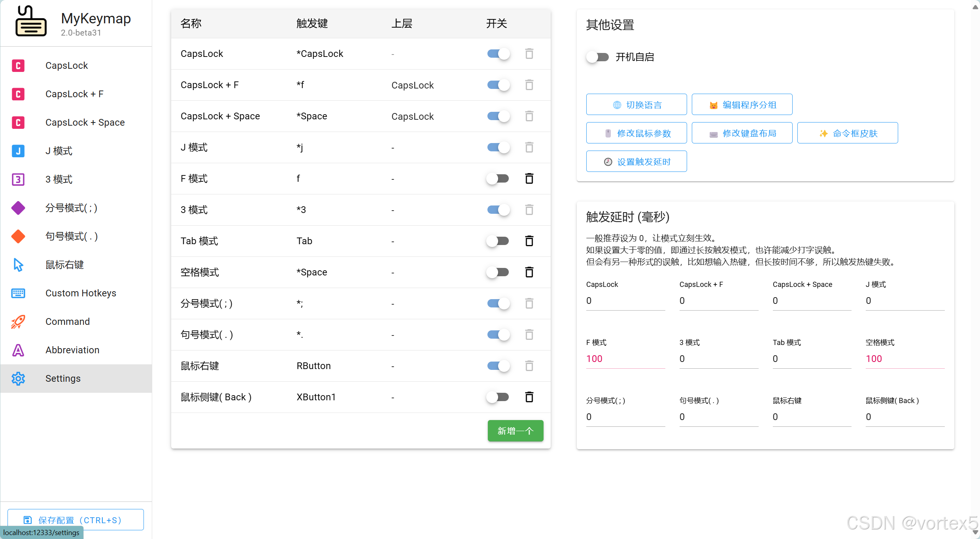Click the CapsLock delay input field
Viewport: 980px width, 539px height.
625,301
